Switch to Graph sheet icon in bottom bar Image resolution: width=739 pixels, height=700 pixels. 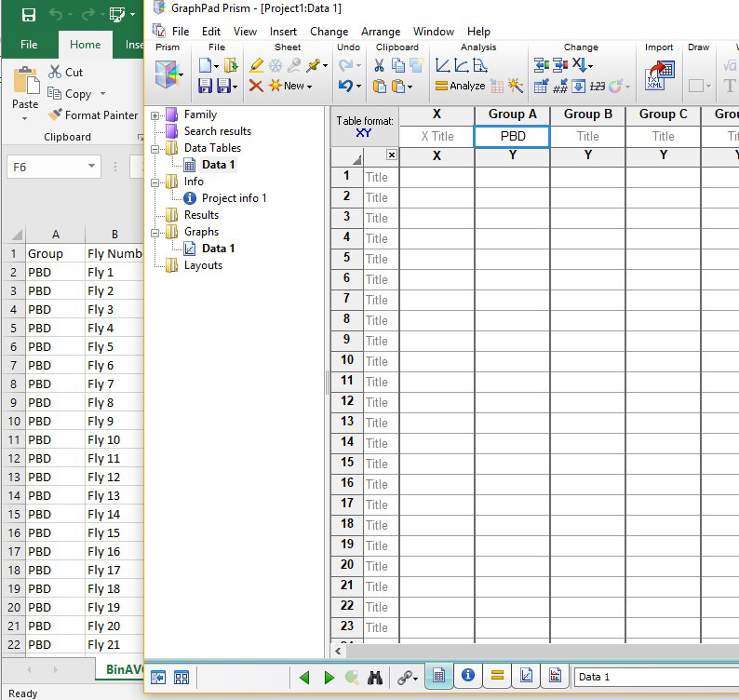tap(527, 676)
